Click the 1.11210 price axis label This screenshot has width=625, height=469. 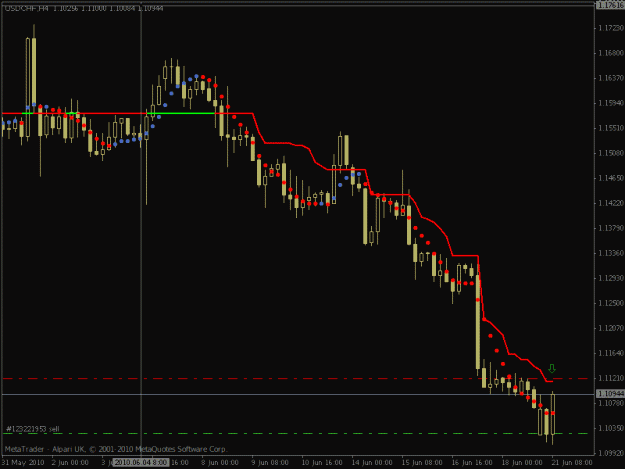click(x=611, y=378)
